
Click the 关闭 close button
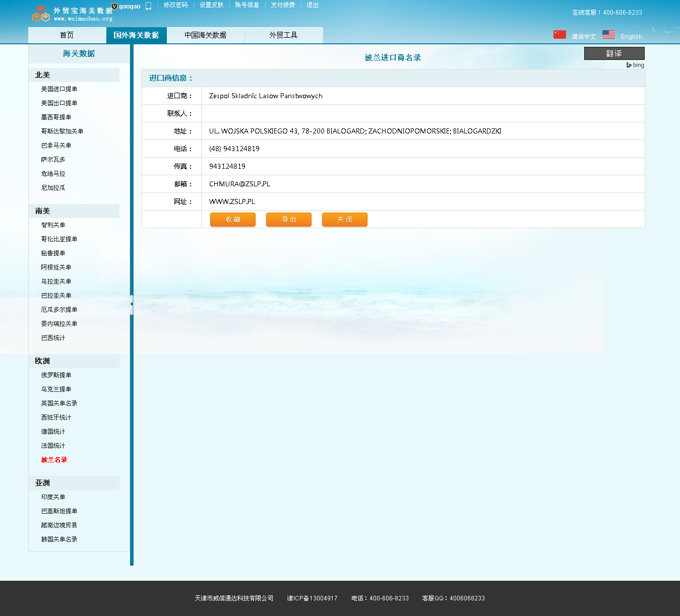345,220
